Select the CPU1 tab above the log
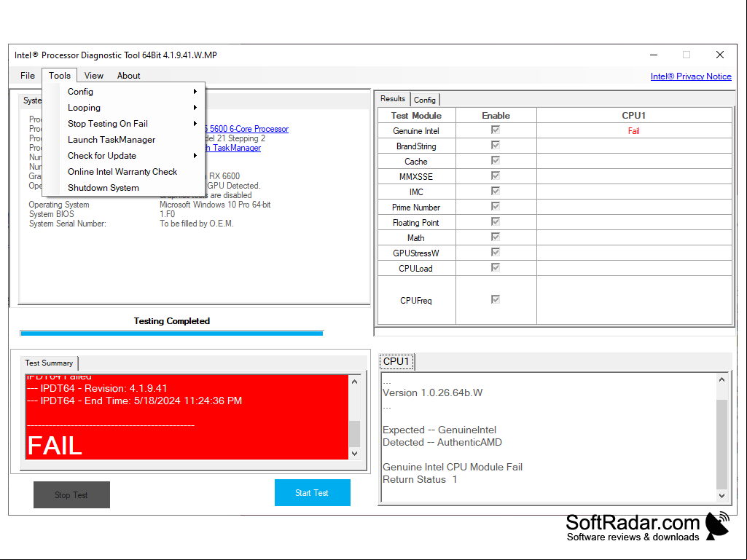This screenshot has height=560, width=747. 396,361
